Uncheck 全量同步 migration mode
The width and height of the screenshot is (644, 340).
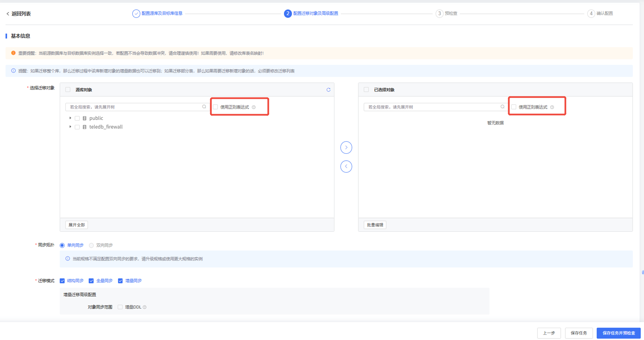pyautogui.click(x=91, y=281)
